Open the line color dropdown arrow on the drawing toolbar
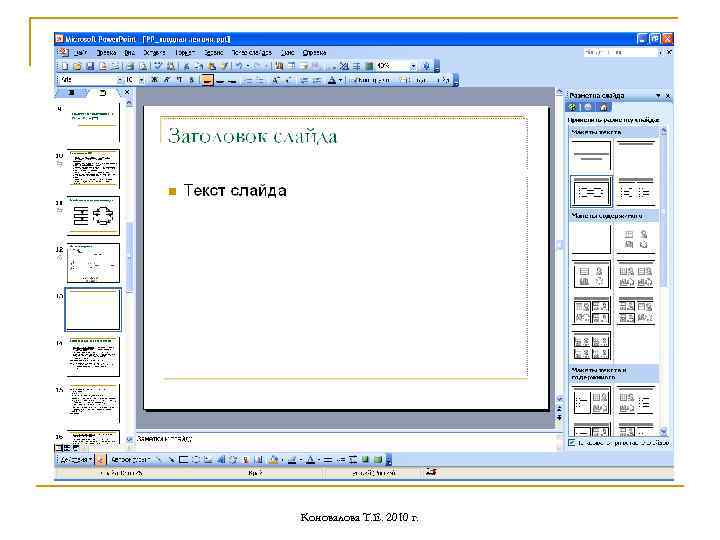 coord(300,459)
